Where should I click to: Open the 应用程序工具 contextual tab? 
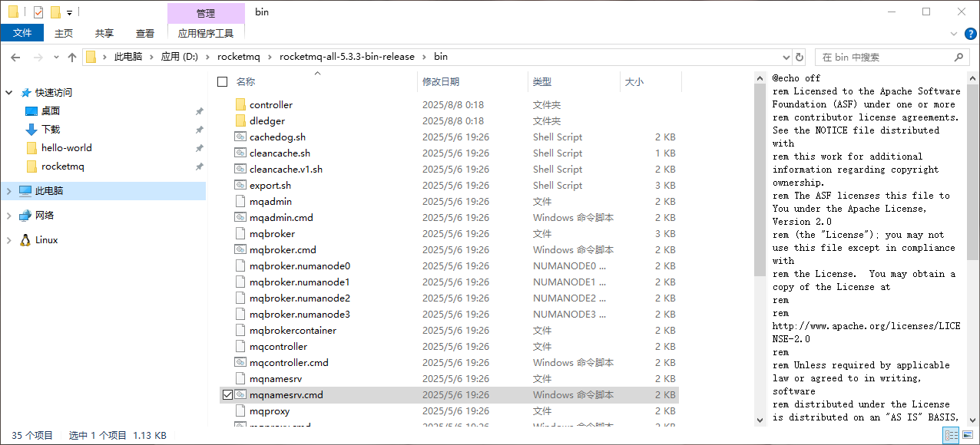point(206,33)
